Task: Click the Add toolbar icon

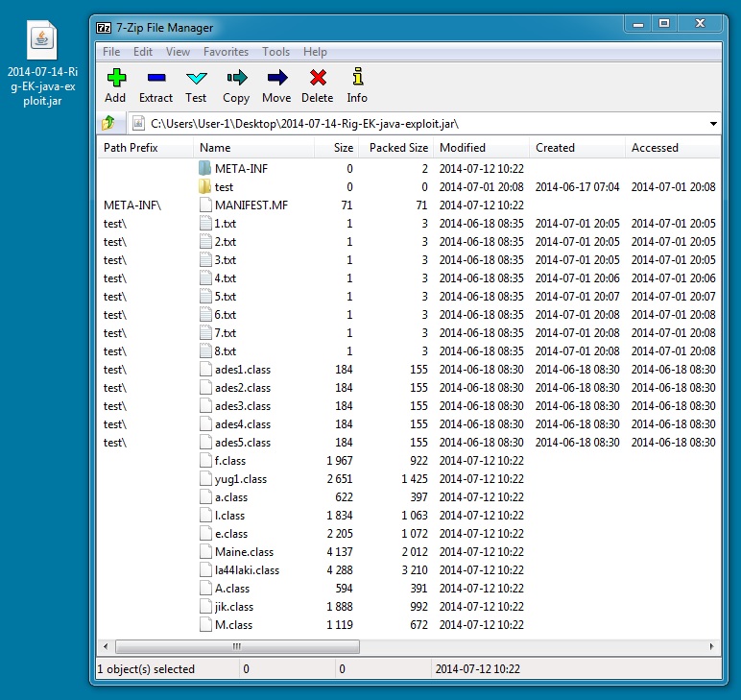Action: click(115, 84)
